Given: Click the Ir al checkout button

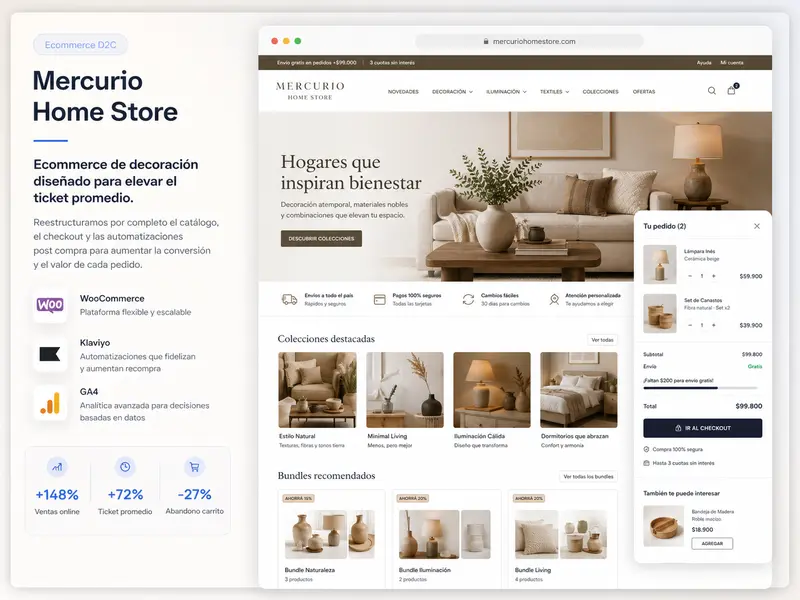Looking at the screenshot, I should [x=703, y=428].
